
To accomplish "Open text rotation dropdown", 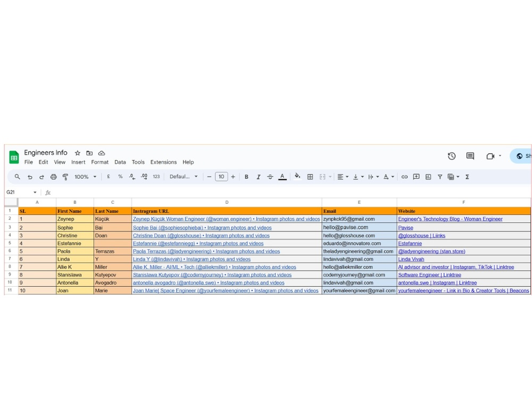I will [389, 177].
